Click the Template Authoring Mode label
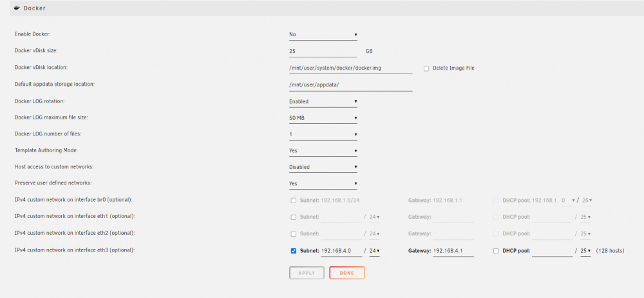644x298 pixels. pyautogui.click(x=46, y=151)
